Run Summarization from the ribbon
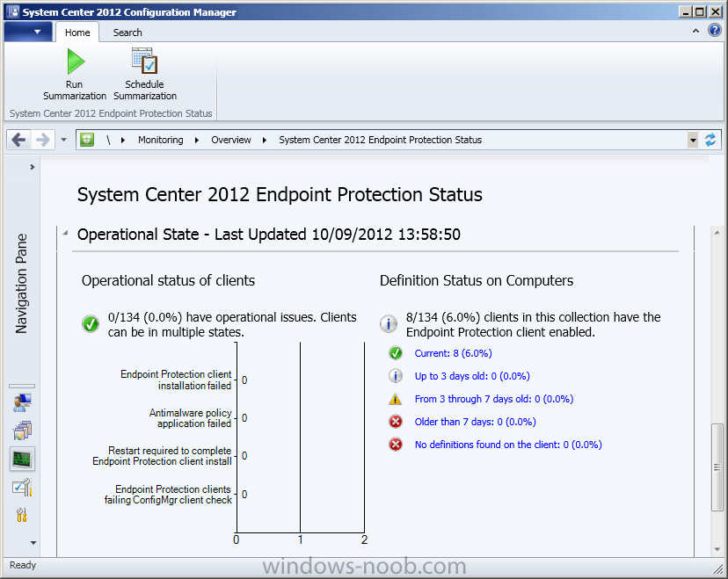This screenshot has height=579, width=728. click(x=74, y=74)
